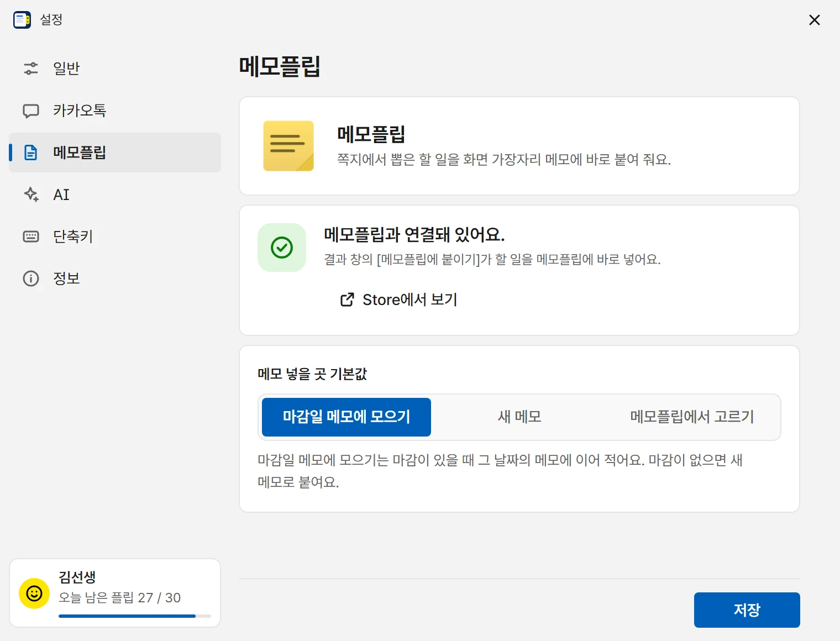Click the green connected checkmark icon
Viewport: 840px width, 641px height.
[x=282, y=248]
